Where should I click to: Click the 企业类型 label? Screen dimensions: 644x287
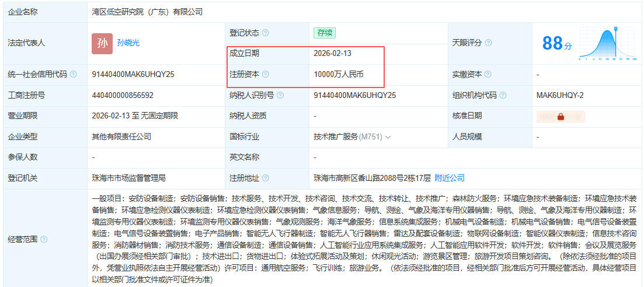click(x=23, y=136)
